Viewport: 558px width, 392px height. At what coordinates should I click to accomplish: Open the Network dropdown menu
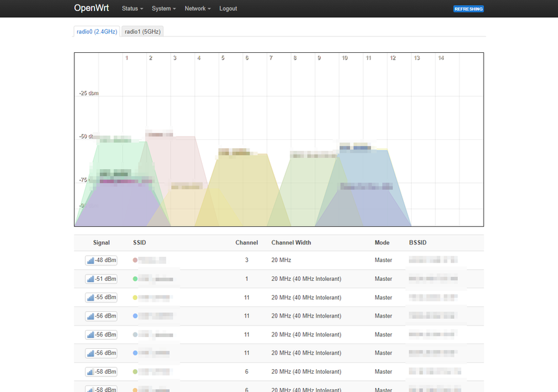pyautogui.click(x=197, y=8)
